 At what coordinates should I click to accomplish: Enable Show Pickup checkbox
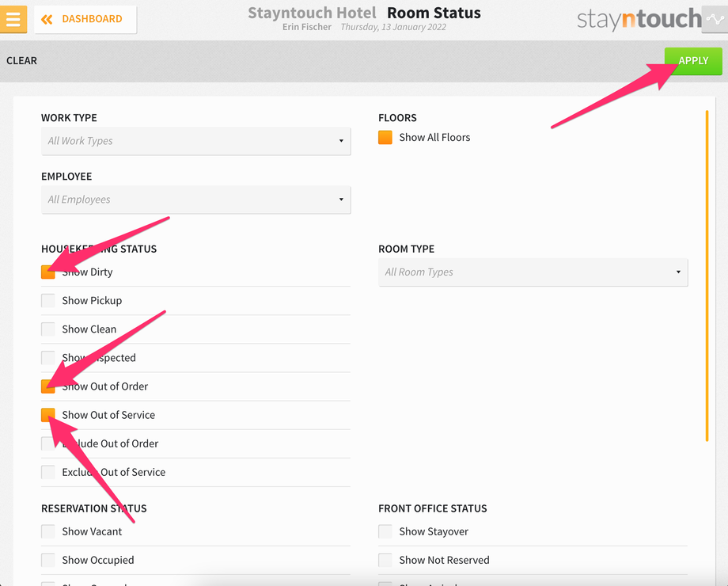(48, 301)
